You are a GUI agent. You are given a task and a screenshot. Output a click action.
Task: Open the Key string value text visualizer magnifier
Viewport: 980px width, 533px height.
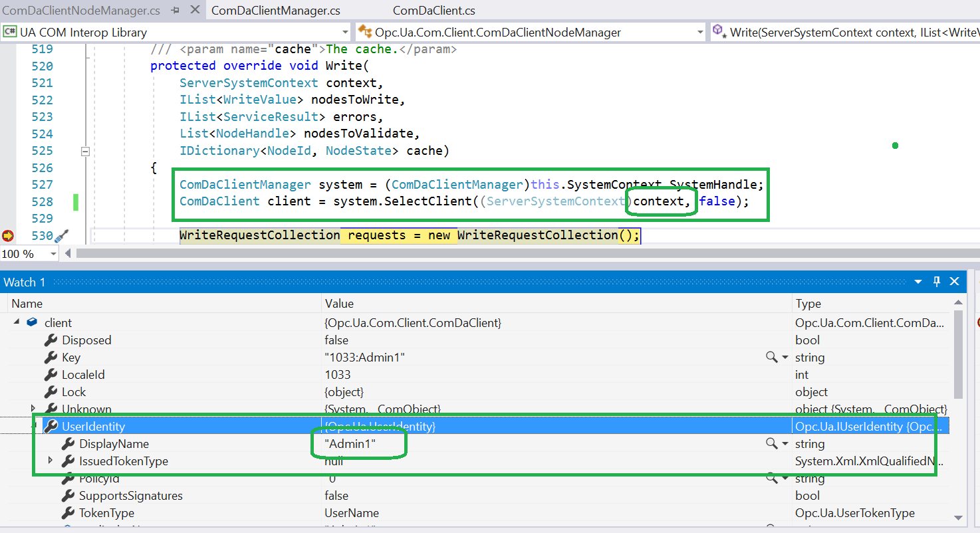point(771,357)
